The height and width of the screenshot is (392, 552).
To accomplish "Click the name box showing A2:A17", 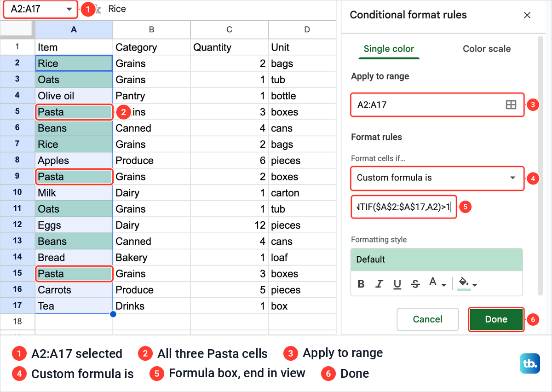I will [x=40, y=9].
